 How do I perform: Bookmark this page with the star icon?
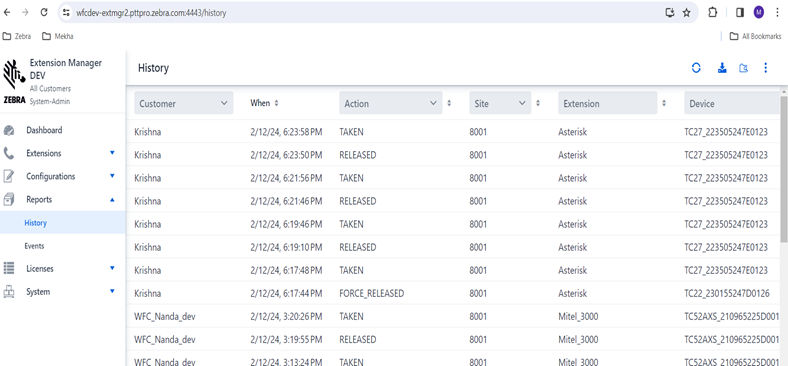click(x=686, y=13)
